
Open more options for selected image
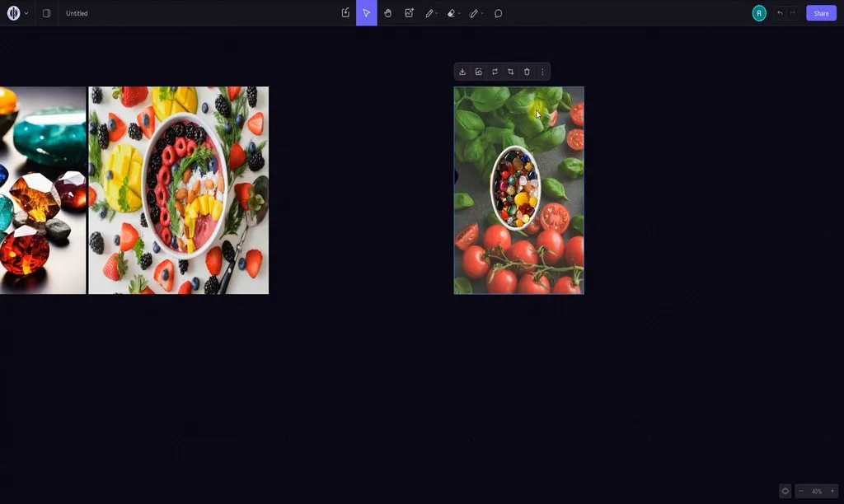tap(542, 72)
